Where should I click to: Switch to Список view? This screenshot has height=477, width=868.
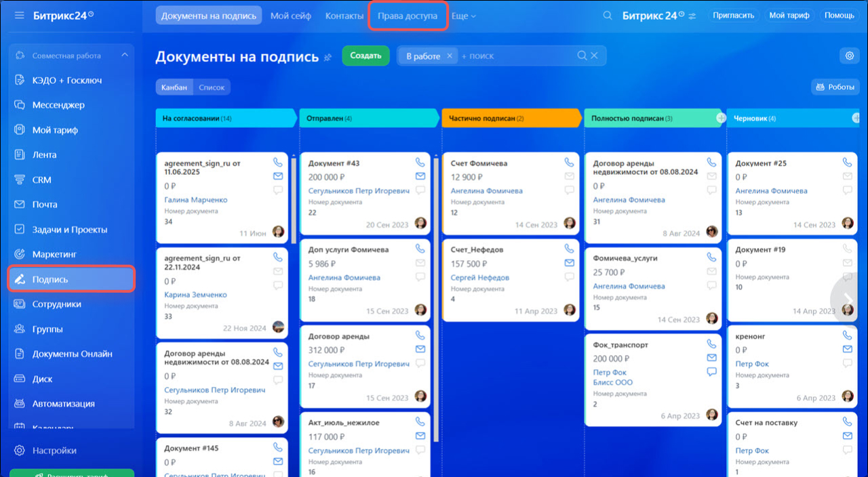point(212,87)
